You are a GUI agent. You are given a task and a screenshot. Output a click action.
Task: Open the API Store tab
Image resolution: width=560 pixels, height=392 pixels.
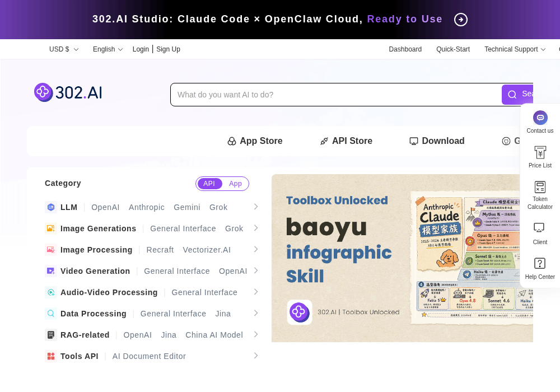point(346,141)
